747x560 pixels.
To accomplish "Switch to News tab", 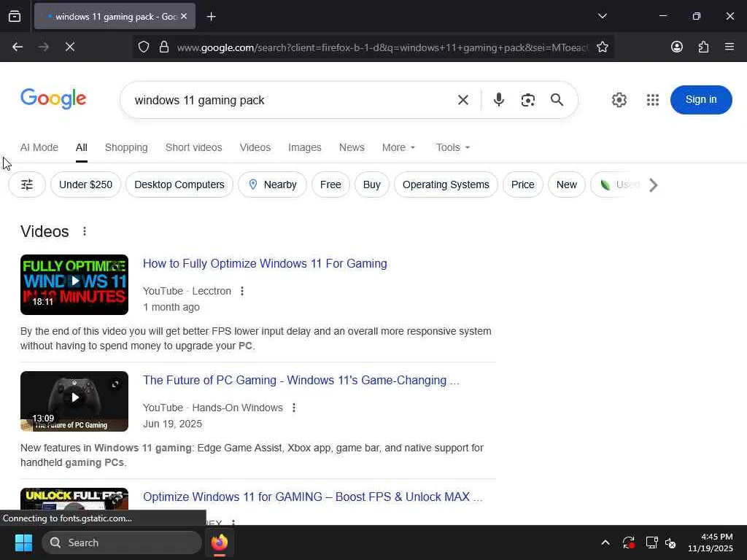I will pyautogui.click(x=352, y=147).
